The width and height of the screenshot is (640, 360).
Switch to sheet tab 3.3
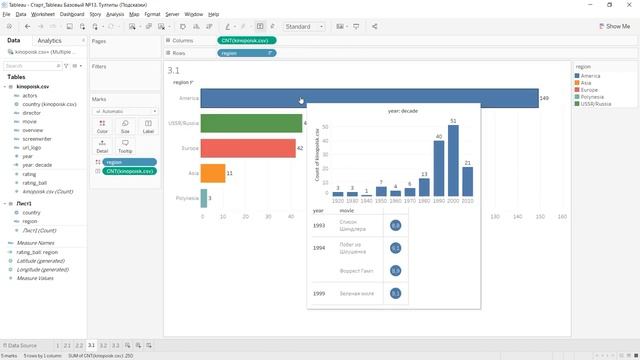coord(116,346)
